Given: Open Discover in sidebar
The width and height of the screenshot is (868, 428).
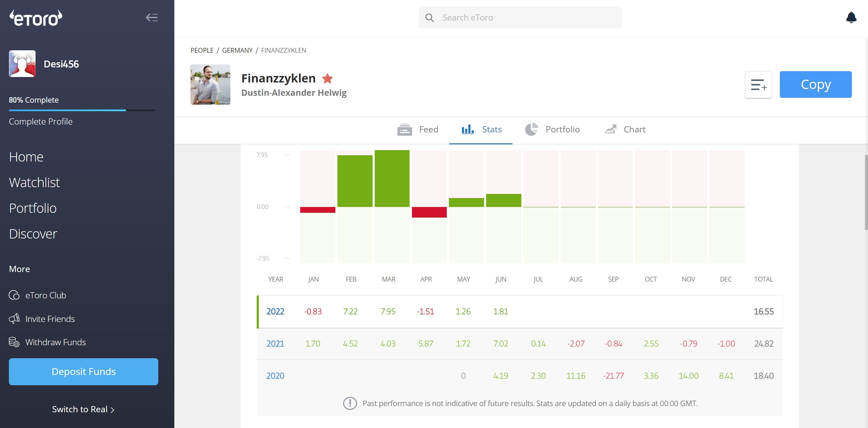Looking at the screenshot, I should pos(33,234).
